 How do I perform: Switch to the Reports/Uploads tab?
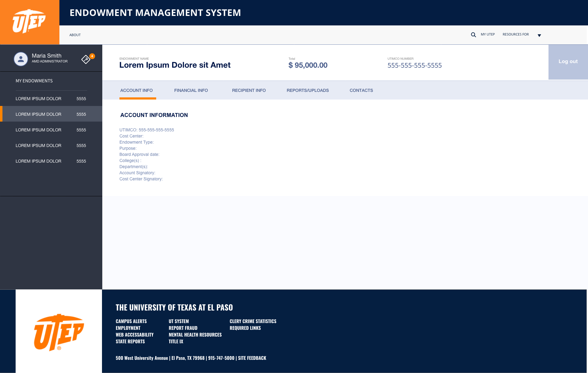(308, 90)
